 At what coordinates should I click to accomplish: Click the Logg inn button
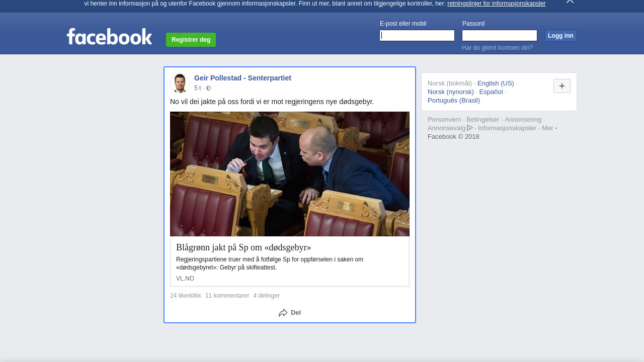click(x=560, y=36)
